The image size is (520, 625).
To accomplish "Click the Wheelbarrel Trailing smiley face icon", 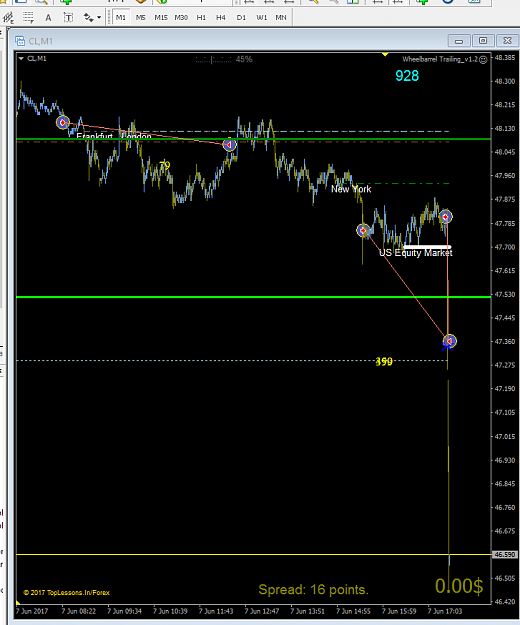I will click(x=483, y=60).
